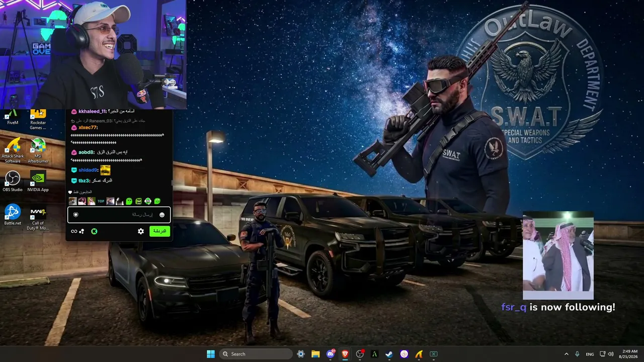
Task: Open Steam from the taskbar
Action: (389, 354)
